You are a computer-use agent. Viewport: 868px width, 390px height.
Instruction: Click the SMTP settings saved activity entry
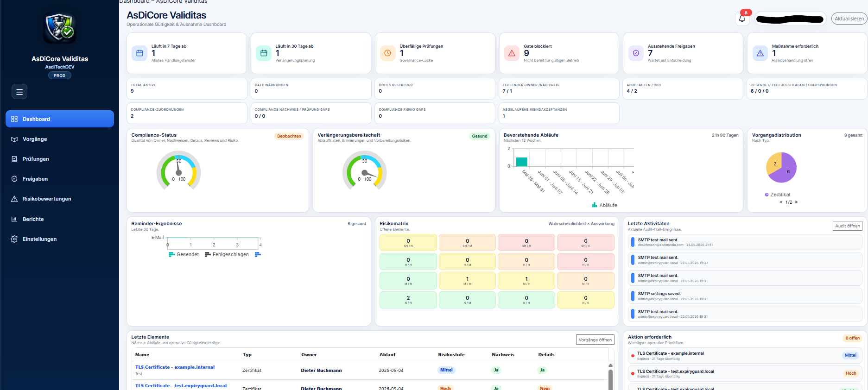745,296
